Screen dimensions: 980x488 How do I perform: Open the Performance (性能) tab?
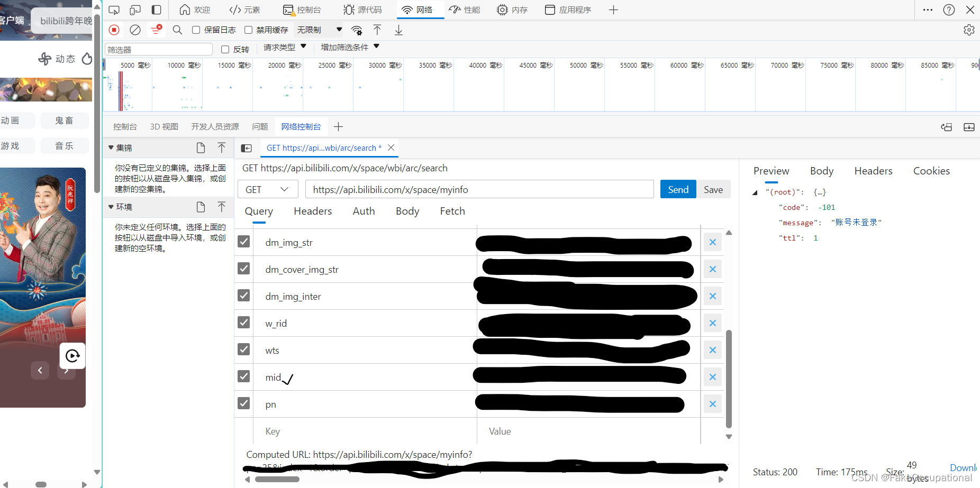(465, 10)
